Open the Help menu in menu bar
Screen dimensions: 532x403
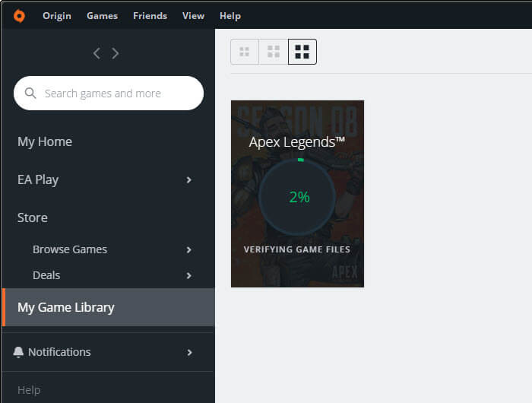pyautogui.click(x=230, y=16)
